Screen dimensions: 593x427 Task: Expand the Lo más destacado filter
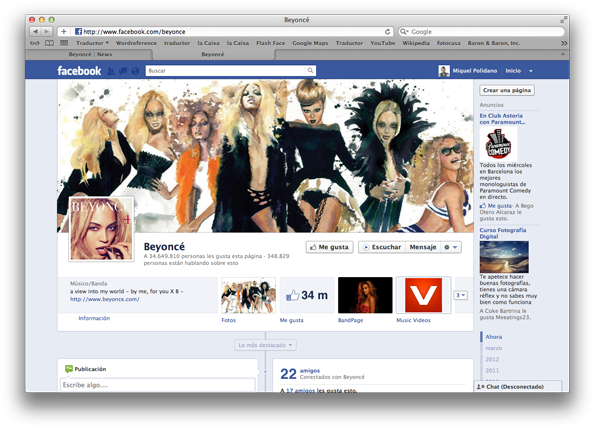coord(265,345)
